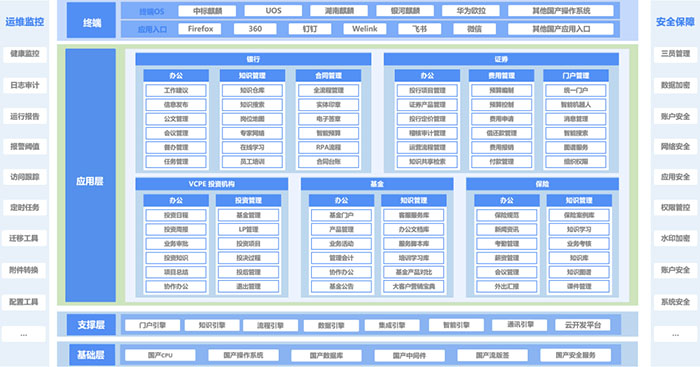Click the RPA流程 item under 合同管理
This screenshot has width=700, height=367.
(x=328, y=147)
